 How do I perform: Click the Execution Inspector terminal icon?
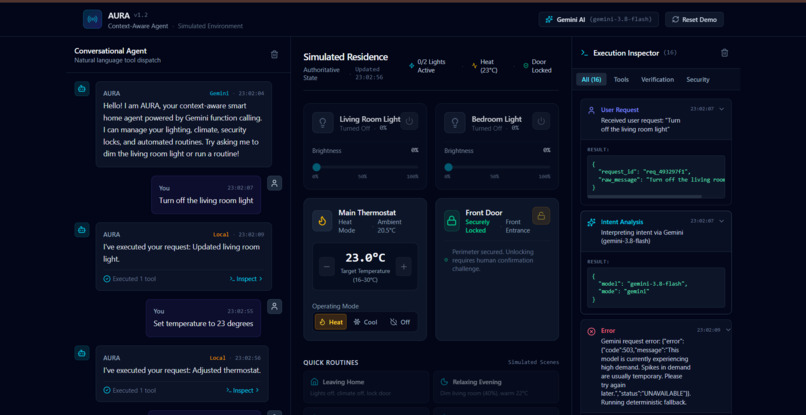(x=584, y=52)
